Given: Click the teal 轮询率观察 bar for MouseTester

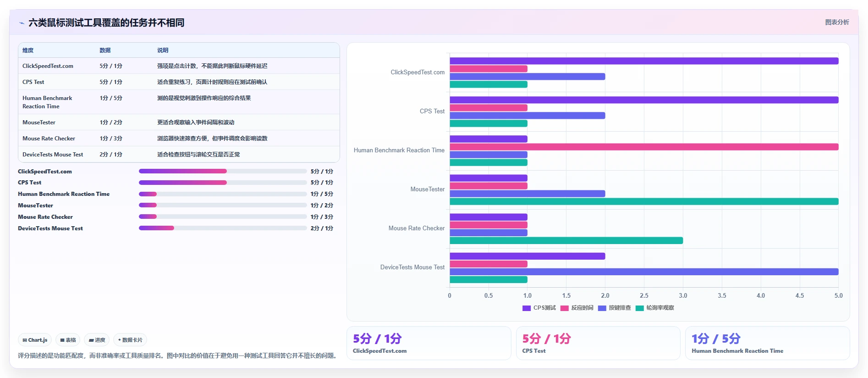Looking at the screenshot, I should (644, 201).
